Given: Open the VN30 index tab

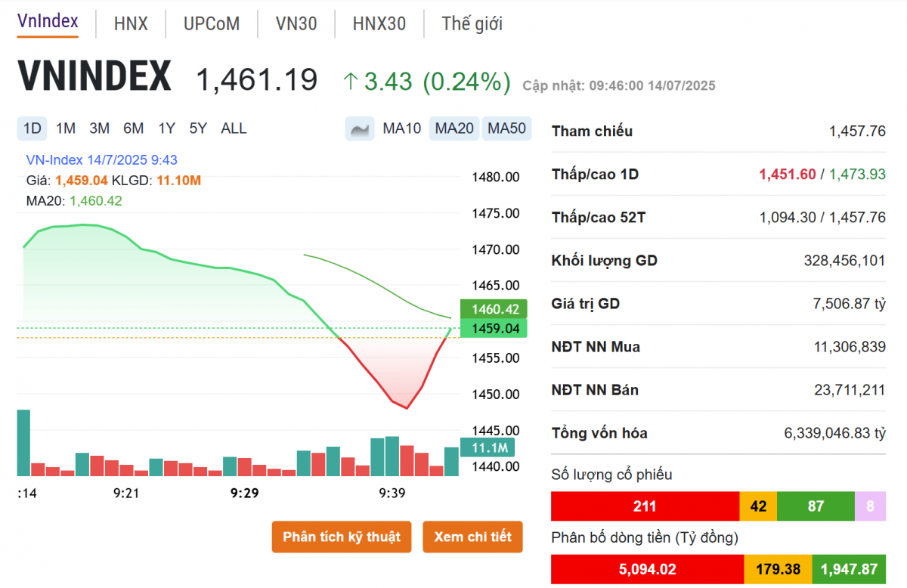Looking at the screenshot, I should point(296,23).
